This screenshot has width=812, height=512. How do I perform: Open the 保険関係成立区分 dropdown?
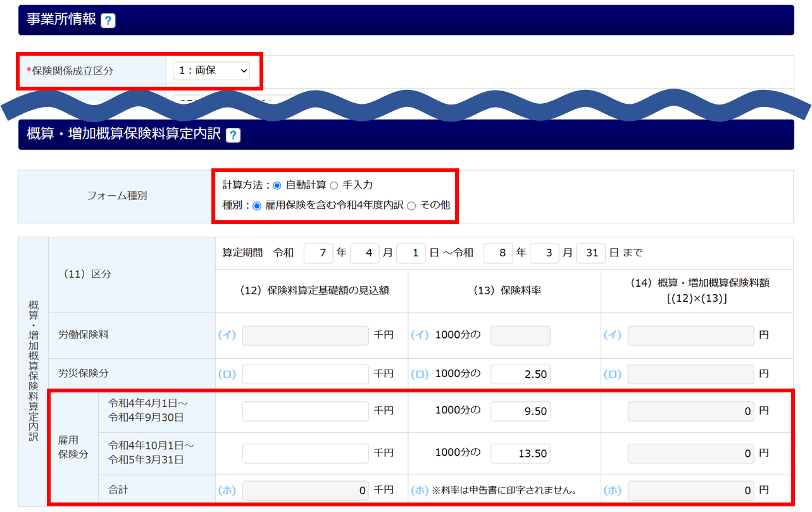pos(211,71)
